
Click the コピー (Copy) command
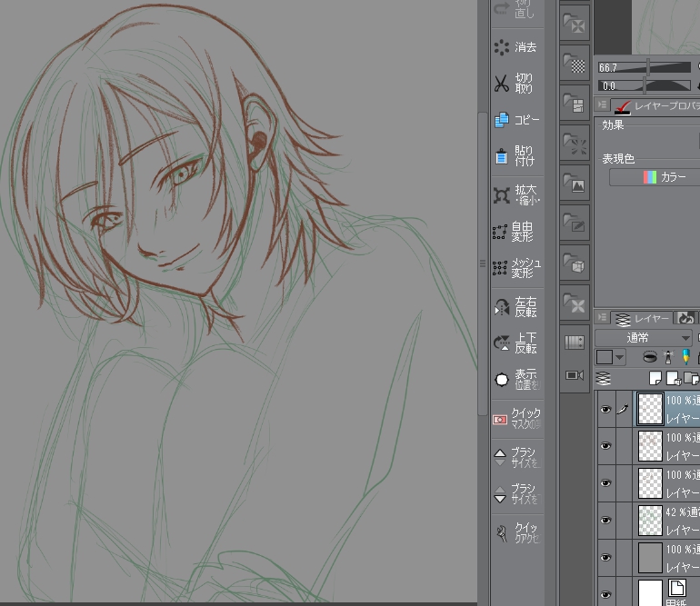[517, 120]
